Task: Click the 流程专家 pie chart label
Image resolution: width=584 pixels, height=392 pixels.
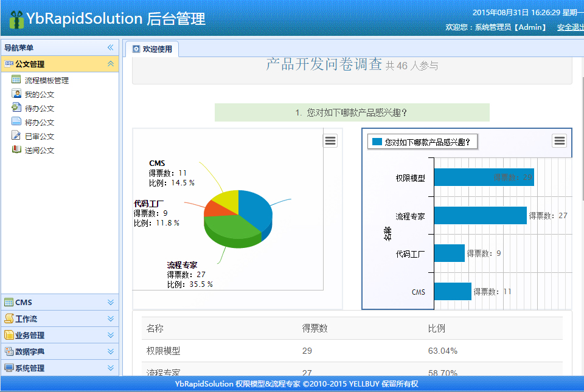Action: click(x=190, y=275)
